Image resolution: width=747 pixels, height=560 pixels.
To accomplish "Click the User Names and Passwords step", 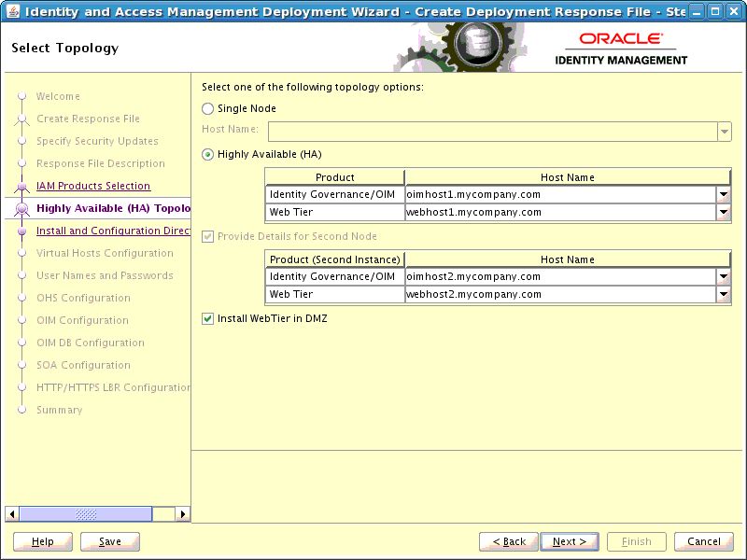I will click(x=105, y=275).
